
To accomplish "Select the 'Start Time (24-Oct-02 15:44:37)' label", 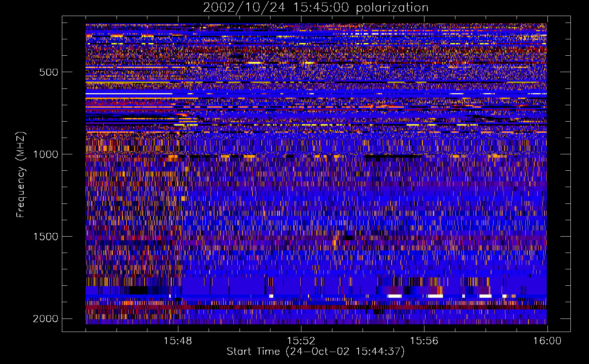I will (x=316, y=352).
